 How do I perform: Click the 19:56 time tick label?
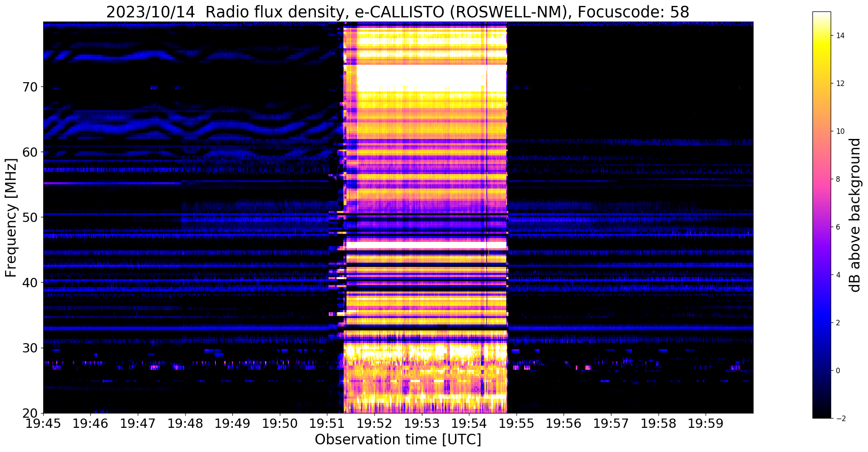pyautogui.click(x=564, y=424)
